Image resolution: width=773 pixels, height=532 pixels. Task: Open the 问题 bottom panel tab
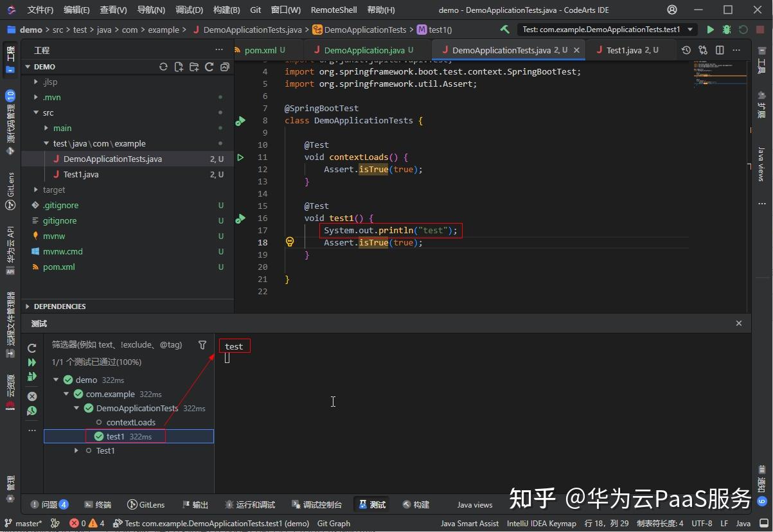click(49, 504)
